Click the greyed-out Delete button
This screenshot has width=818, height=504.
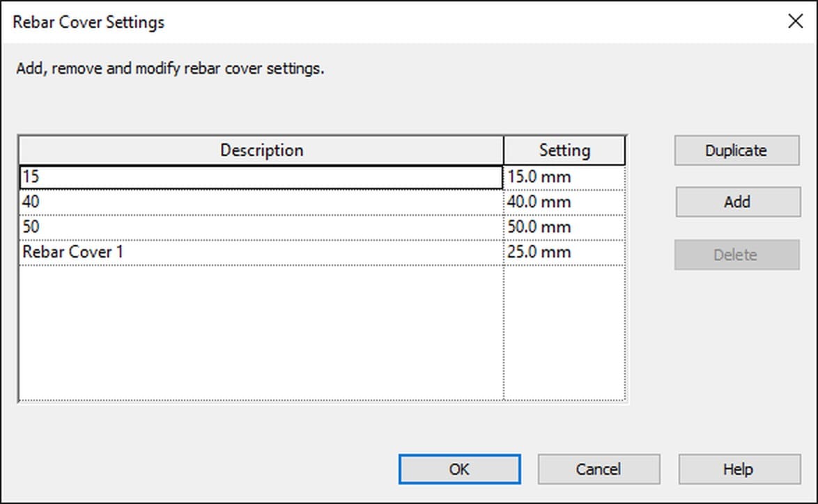coord(736,255)
